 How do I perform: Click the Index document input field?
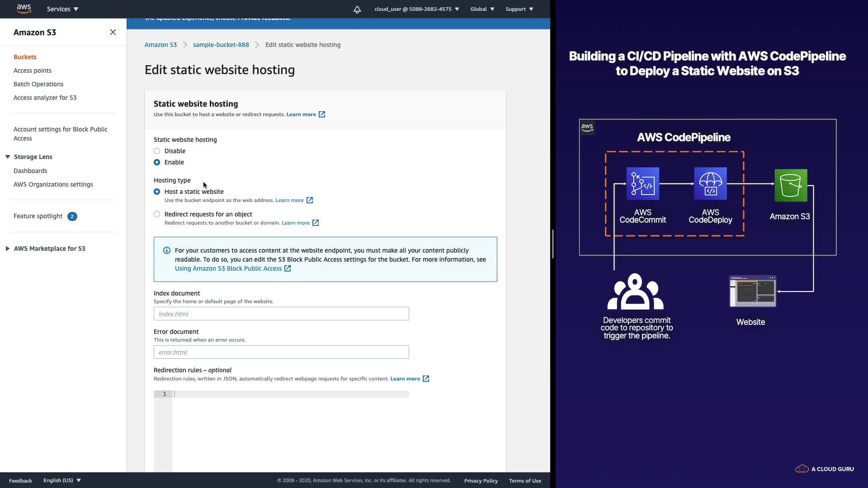pyautogui.click(x=281, y=314)
